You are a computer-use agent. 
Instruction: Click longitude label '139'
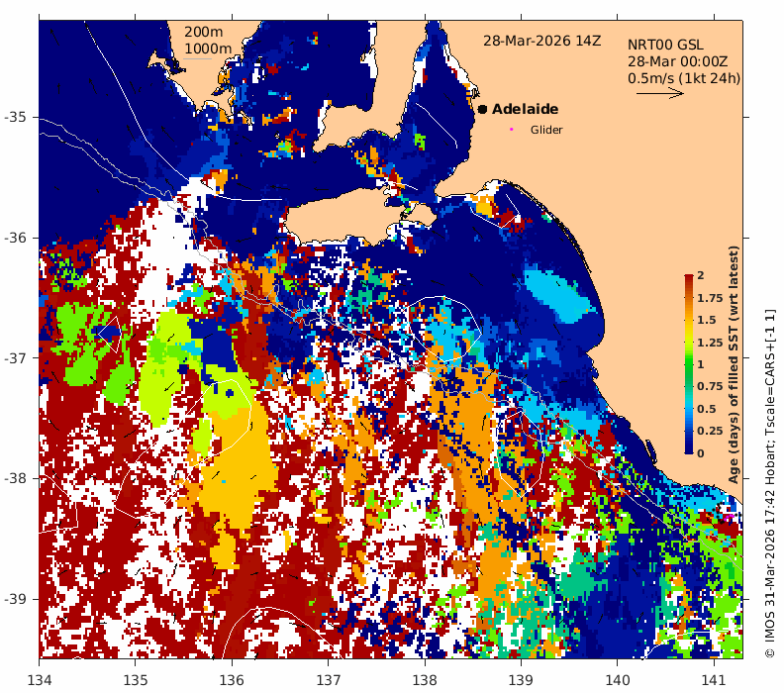[x=521, y=680]
